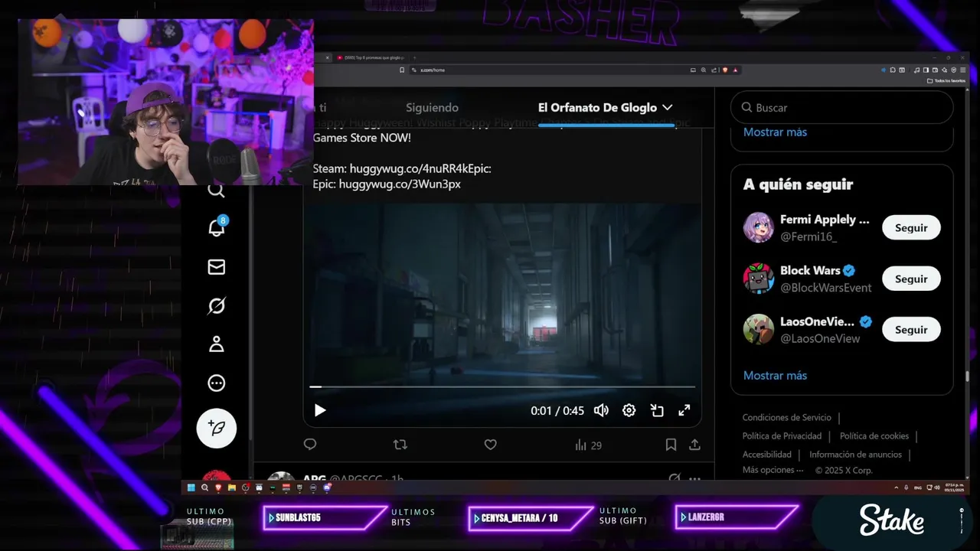Viewport: 980px width, 551px height.
Task: Reply to the Poppy Playtime post
Action: [310, 445]
